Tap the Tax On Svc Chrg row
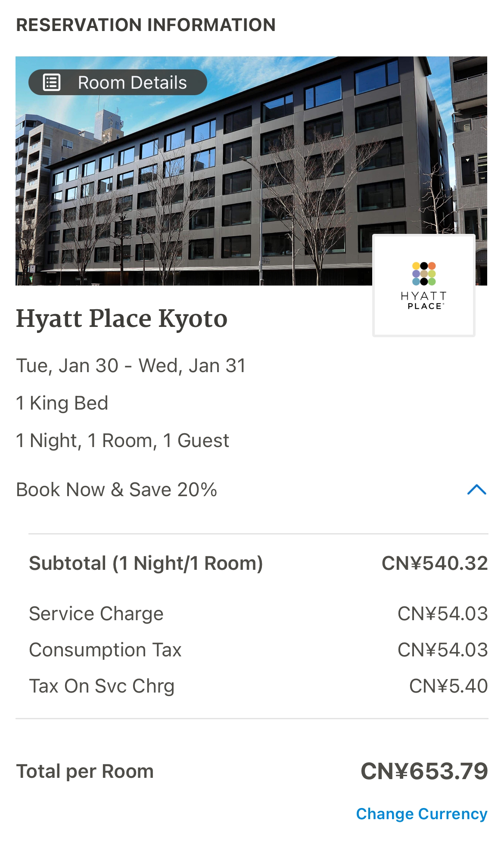The width and height of the screenshot is (504, 842). pos(258,686)
